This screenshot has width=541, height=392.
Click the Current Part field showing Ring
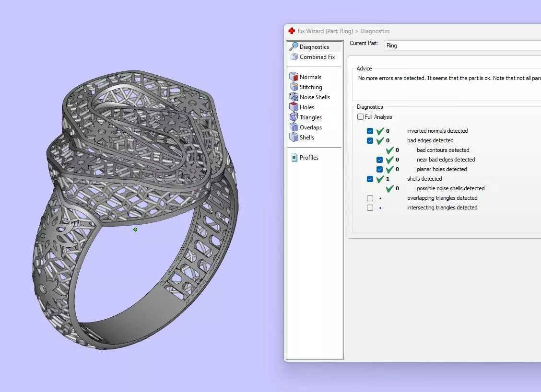tap(463, 46)
